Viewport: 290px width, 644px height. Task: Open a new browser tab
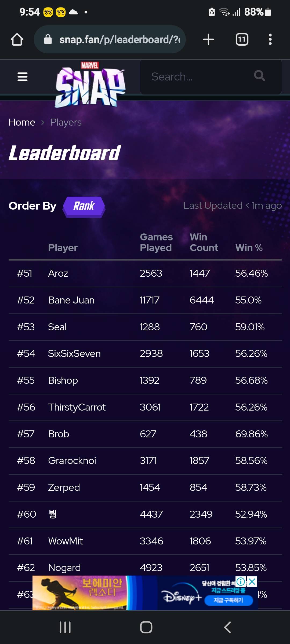[x=208, y=39]
